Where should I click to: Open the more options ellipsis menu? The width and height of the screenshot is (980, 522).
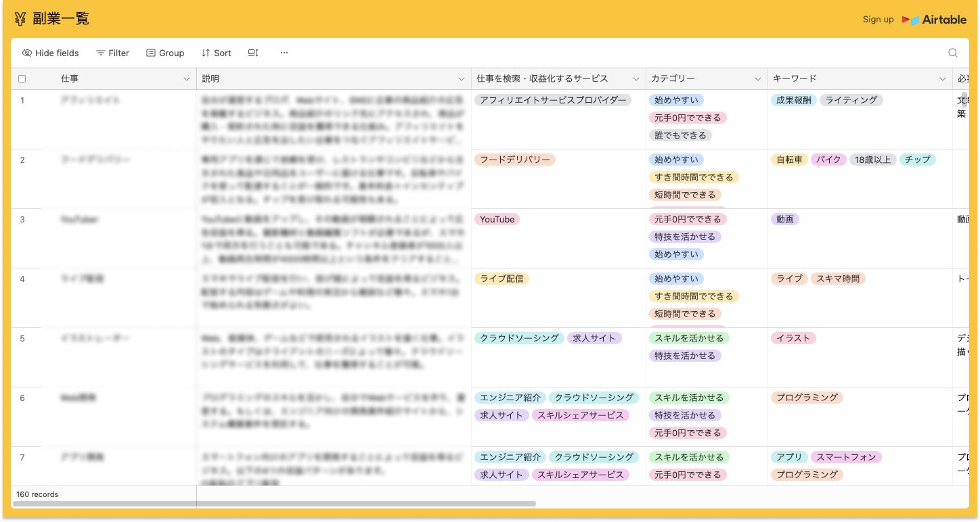[284, 53]
